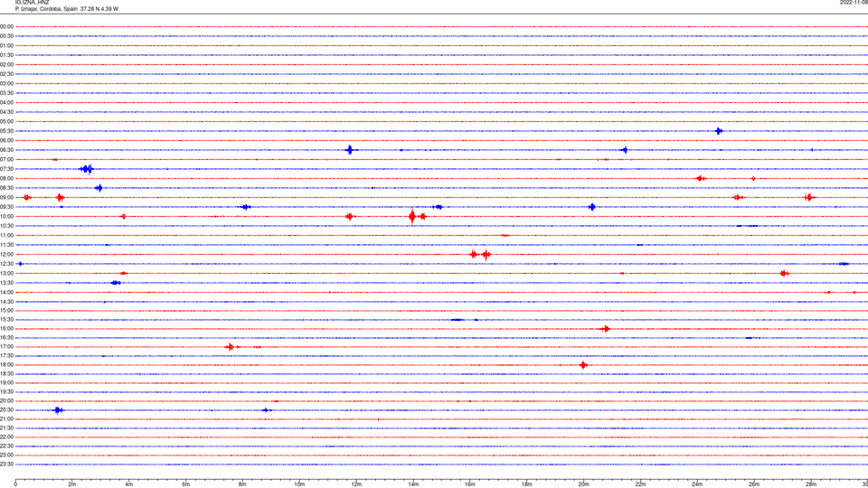Click the 08:00 trace red burst near 24m

[700, 178]
